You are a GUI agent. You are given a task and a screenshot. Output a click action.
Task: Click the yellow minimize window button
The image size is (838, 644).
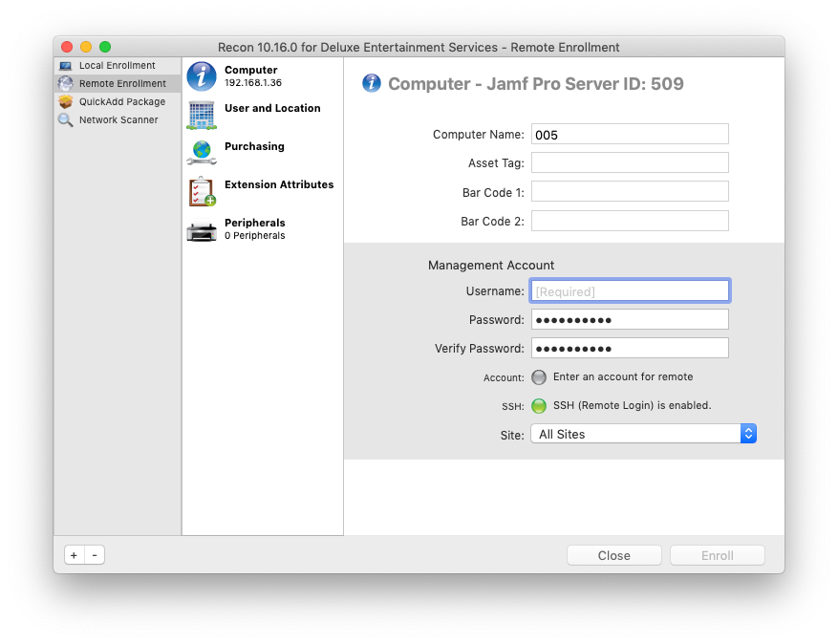click(86, 47)
